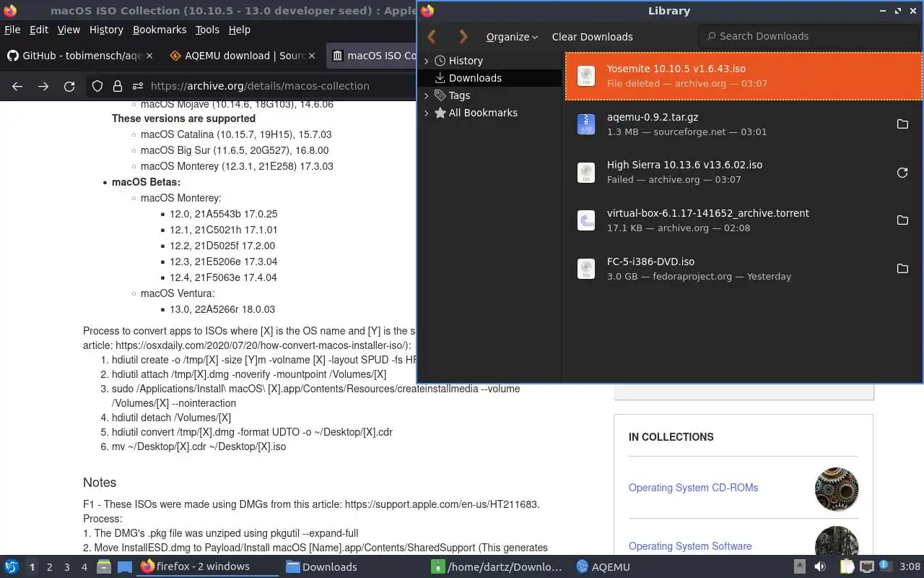Switch to virtual desktop 2
Screen dimensions: 924x578
(49, 567)
